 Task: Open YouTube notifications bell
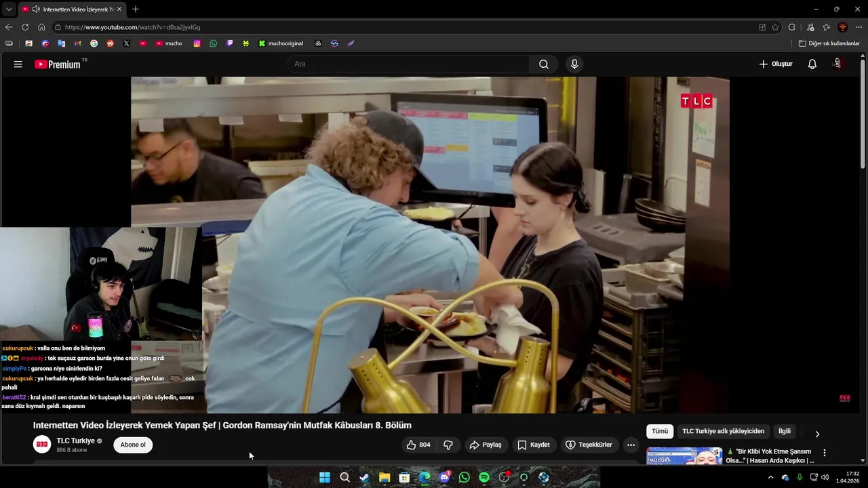coord(812,64)
